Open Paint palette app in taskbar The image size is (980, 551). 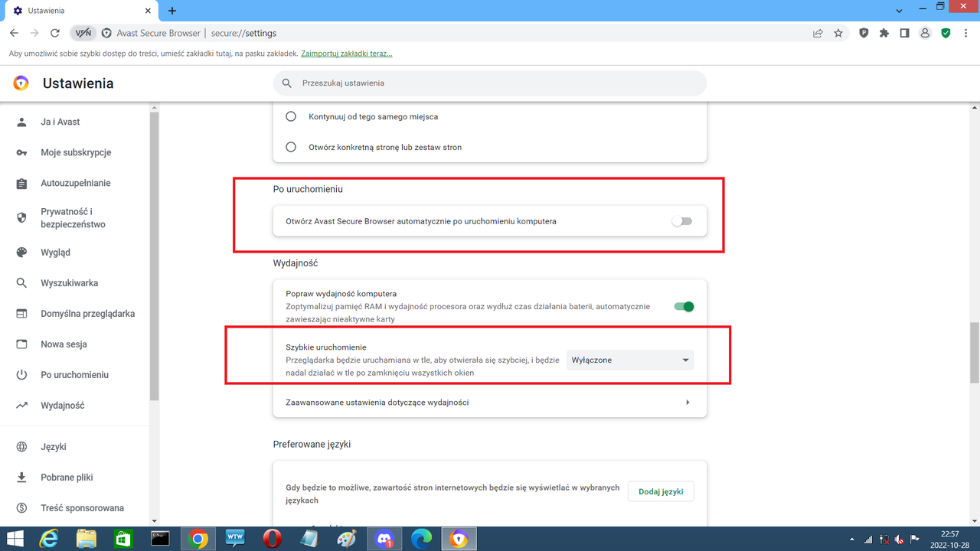(347, 539)
